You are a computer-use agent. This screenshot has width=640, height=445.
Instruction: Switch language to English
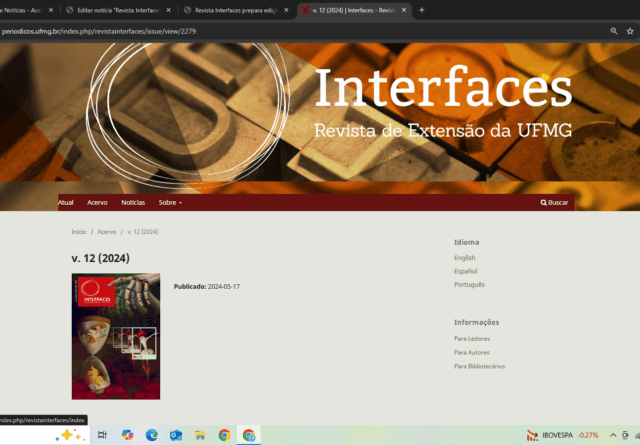tap(465, 258)
